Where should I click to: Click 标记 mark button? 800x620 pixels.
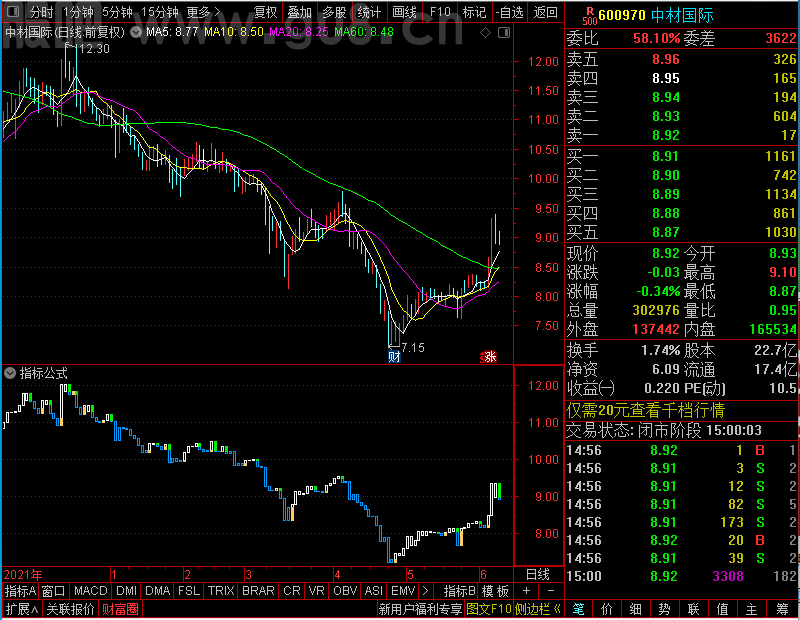pyautogui.click(x=474, y=12)
